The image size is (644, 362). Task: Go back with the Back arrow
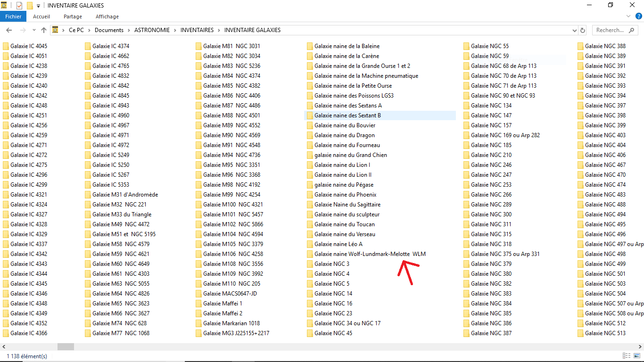click(9, 30)
